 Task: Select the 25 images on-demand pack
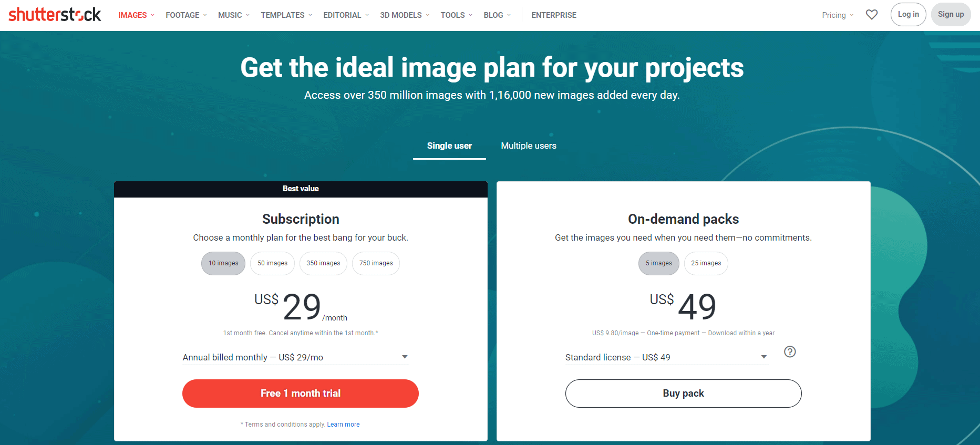tap(706, 263)
